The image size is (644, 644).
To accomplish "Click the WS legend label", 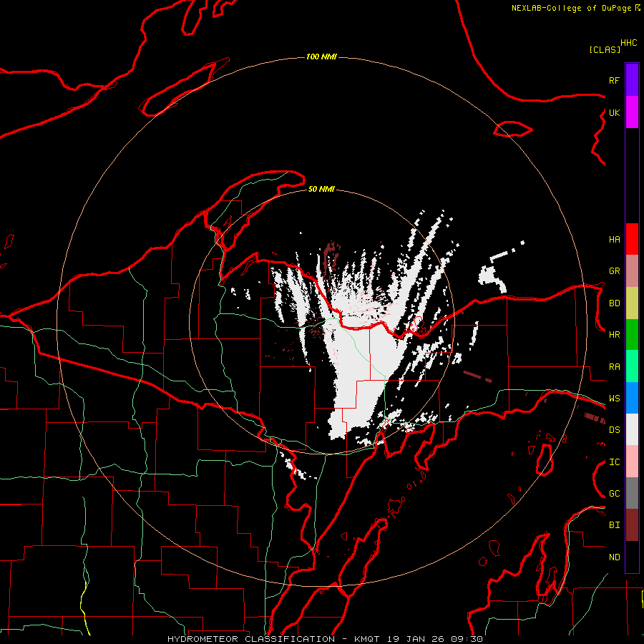I will pyautogui.click(x=614, y=399).
